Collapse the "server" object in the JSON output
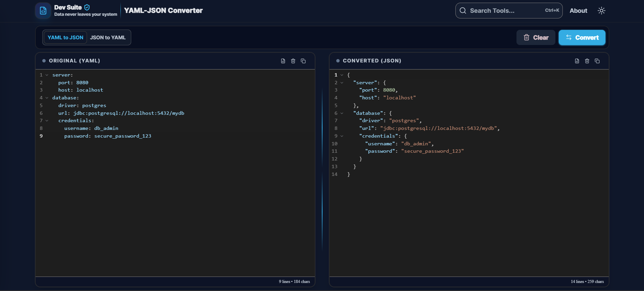 point(342,83)
